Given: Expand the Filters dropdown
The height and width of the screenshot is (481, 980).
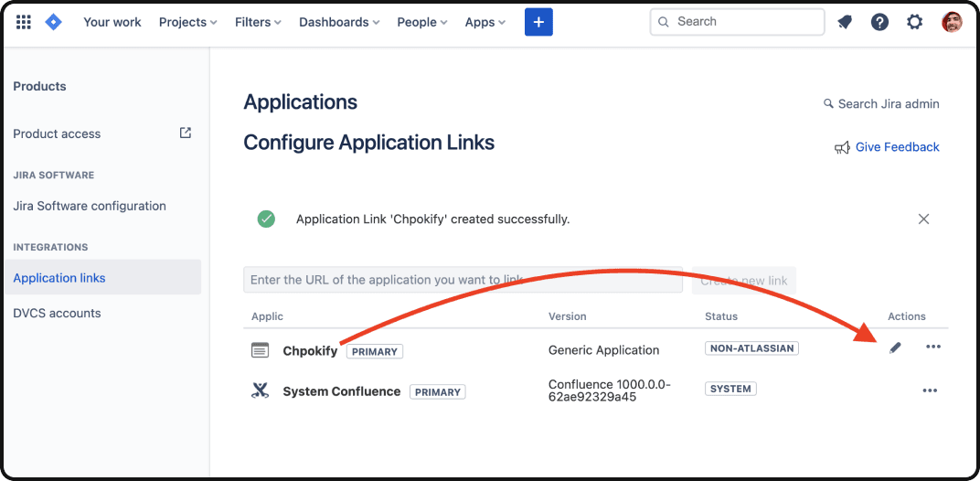Looking at the screenshot, I should pos(258,23).
